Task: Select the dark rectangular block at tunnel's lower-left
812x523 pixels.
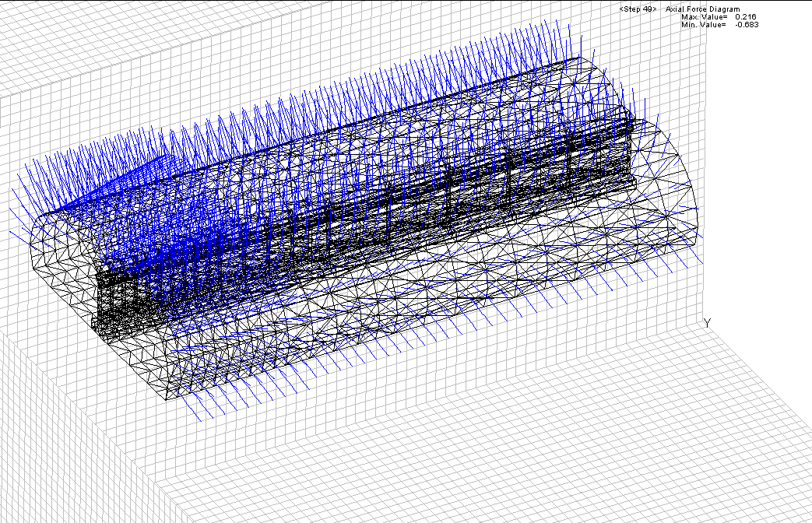Action: (x=125, y=304)
